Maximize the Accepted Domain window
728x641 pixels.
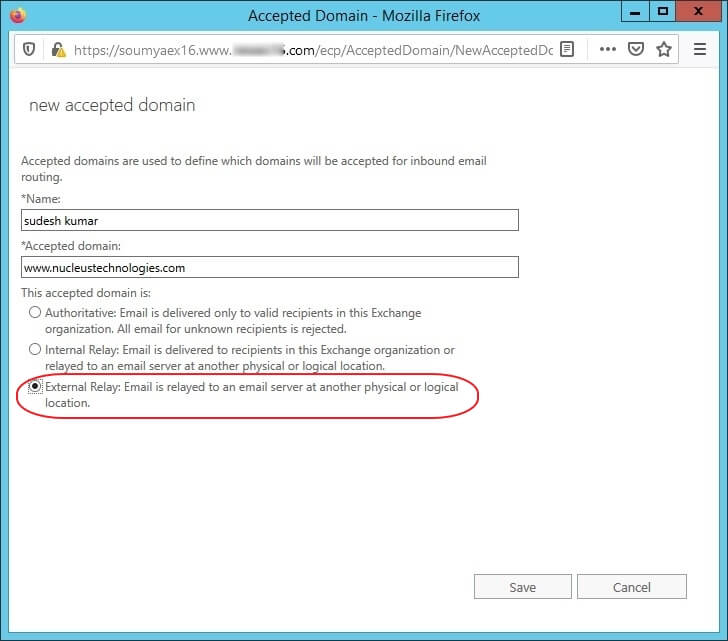click(x=663, y=12)
